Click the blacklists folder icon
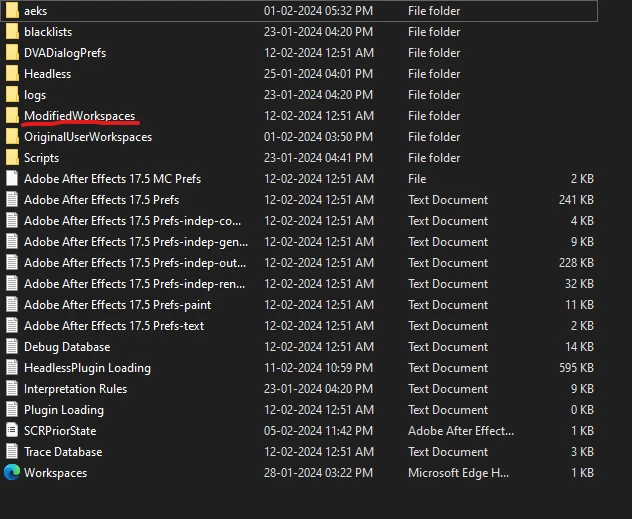Viewport: 632px width, 519px height. (x=12, y=31)
